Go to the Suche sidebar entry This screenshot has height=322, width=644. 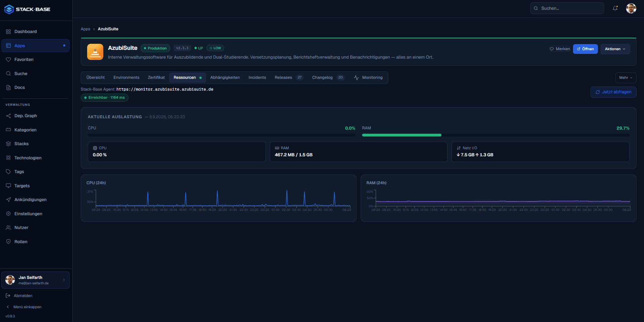[x=35, y=74]
